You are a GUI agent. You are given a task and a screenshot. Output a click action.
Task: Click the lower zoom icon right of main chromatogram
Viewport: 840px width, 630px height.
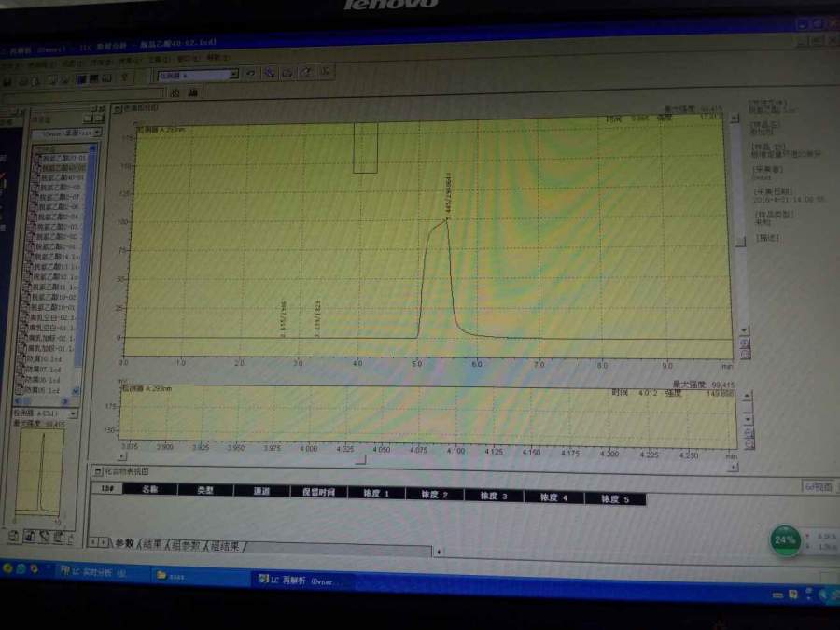745,354
